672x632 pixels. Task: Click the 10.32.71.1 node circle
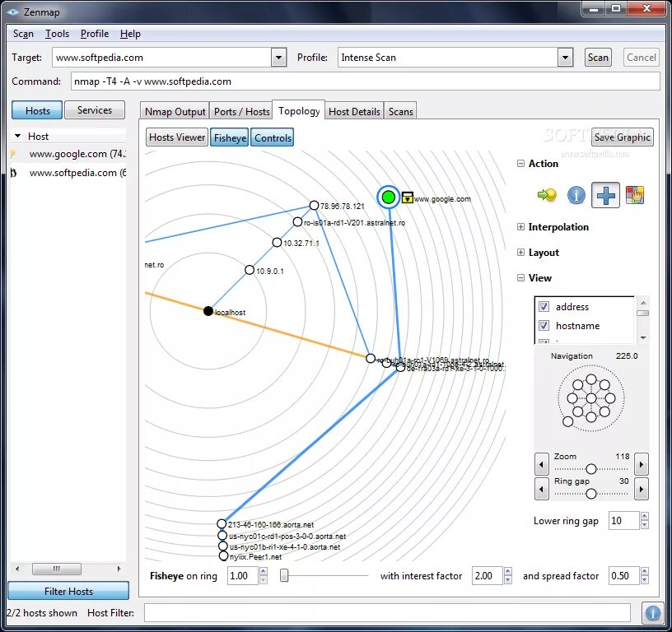pyautogui.click(x=277, y=243)
